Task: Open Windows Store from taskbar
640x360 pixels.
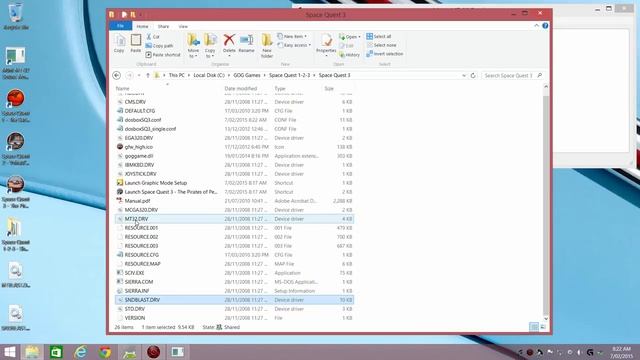Action: point(56,352)
